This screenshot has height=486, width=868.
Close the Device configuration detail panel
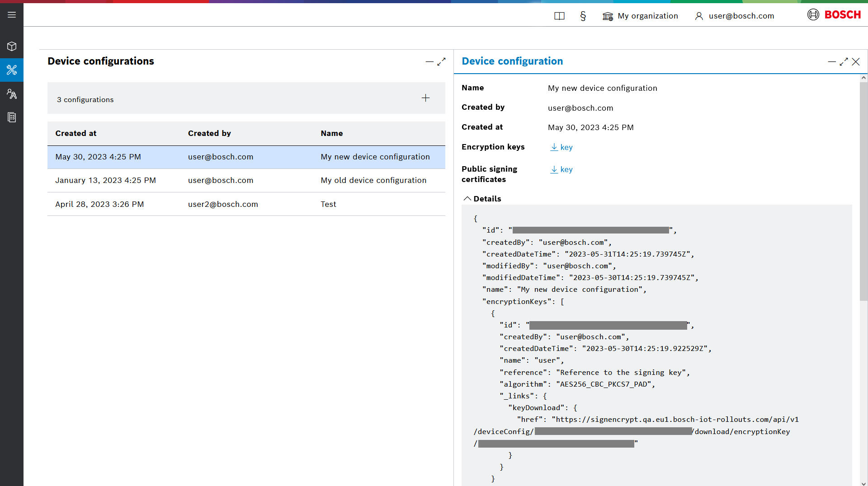856,62
